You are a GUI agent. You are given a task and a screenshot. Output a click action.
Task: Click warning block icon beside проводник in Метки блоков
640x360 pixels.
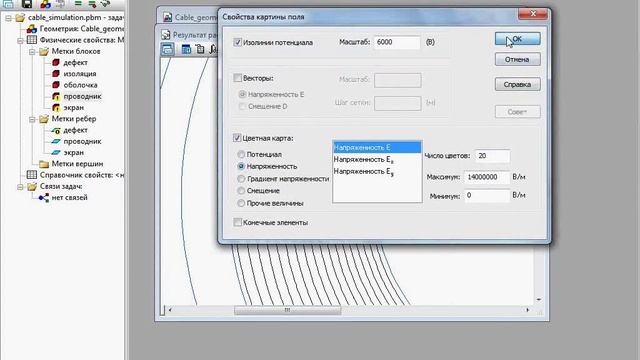(56, 96)
